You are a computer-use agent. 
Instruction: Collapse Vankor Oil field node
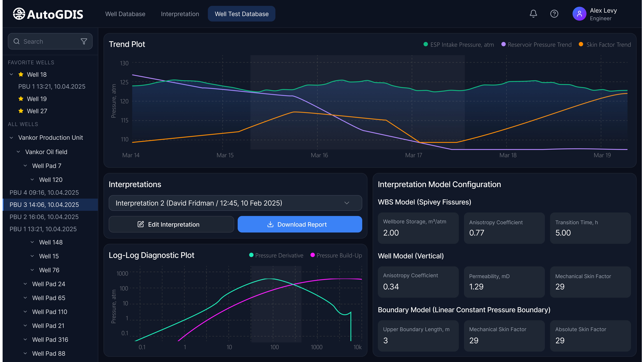18,152
